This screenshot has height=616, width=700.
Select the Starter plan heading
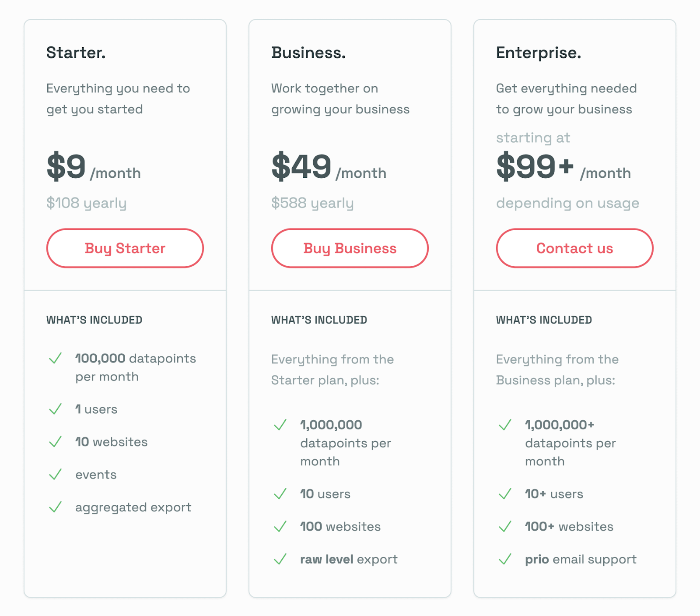[x=76, y=53]
